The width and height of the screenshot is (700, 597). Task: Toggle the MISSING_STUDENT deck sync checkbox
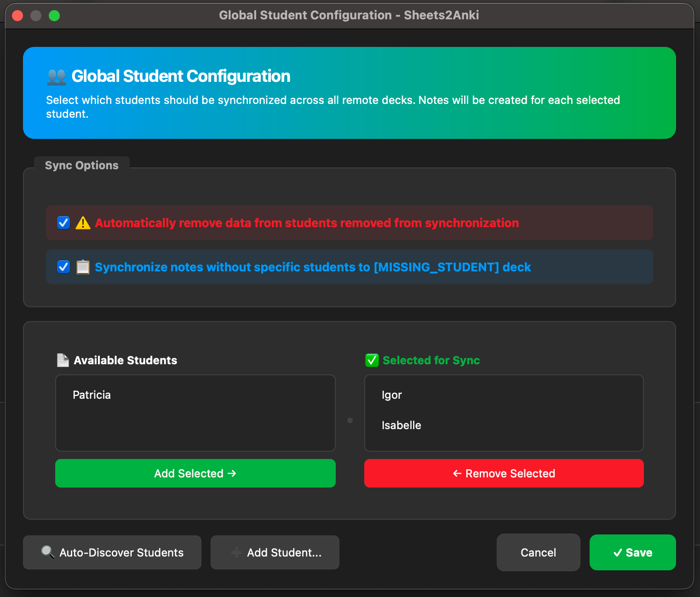pyautogui.click(x=63, y=267)
